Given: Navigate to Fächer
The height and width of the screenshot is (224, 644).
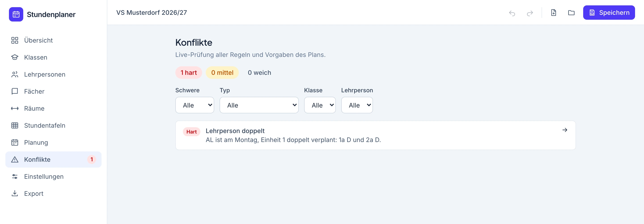Looking at the screenshot, I should (53, 91).
